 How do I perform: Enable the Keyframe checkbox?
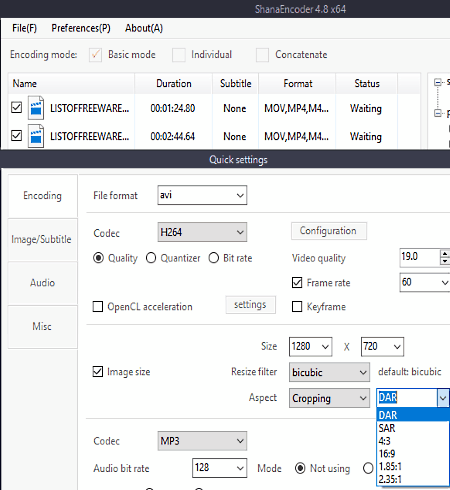[297, 306]
